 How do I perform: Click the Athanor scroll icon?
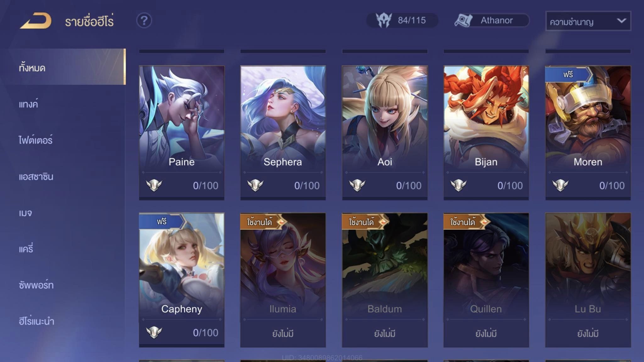point(464,20)
